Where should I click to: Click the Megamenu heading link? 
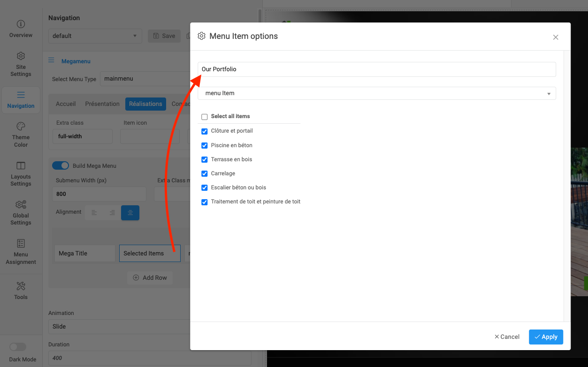[x=76, y=61]
